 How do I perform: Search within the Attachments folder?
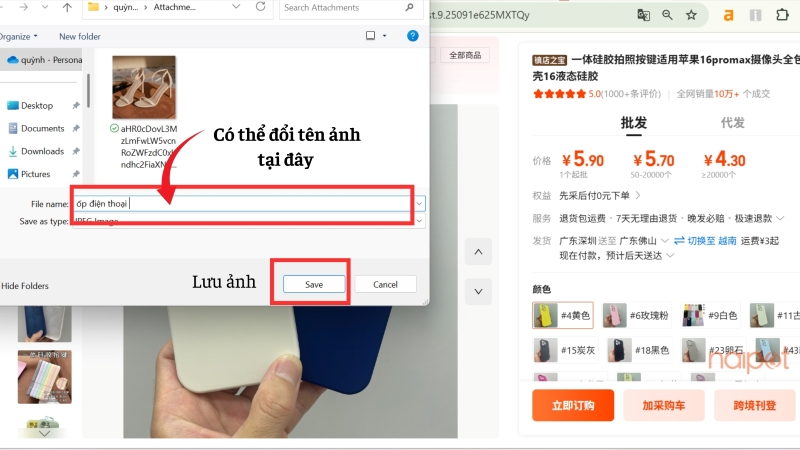pos(349,8)
